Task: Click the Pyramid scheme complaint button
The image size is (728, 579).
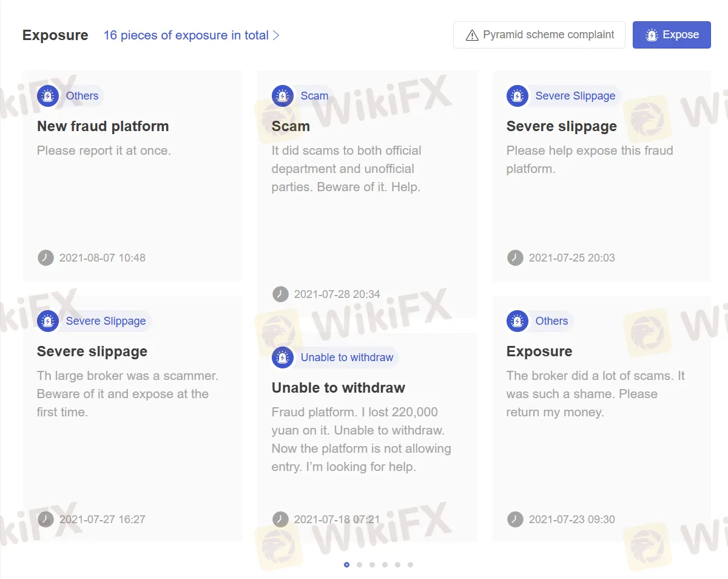Action: 539,35
